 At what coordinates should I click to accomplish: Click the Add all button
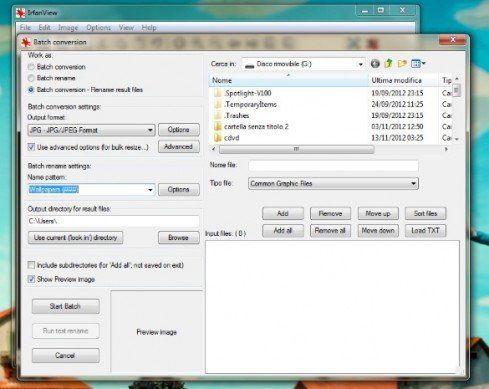point(283,231)
